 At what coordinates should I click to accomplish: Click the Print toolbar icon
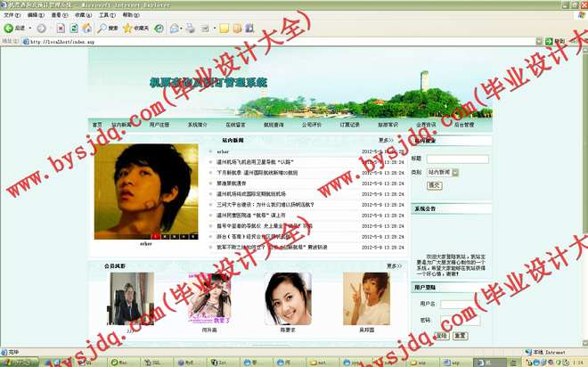pyautogui.click(x=191, y=29)
